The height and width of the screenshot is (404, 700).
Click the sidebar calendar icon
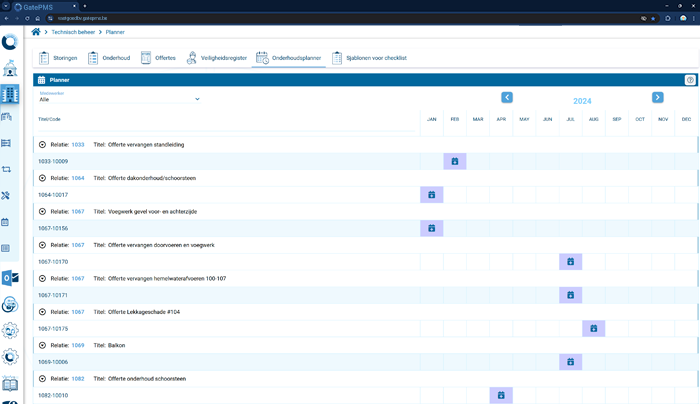pyautogui.click(x=6, y=222)
